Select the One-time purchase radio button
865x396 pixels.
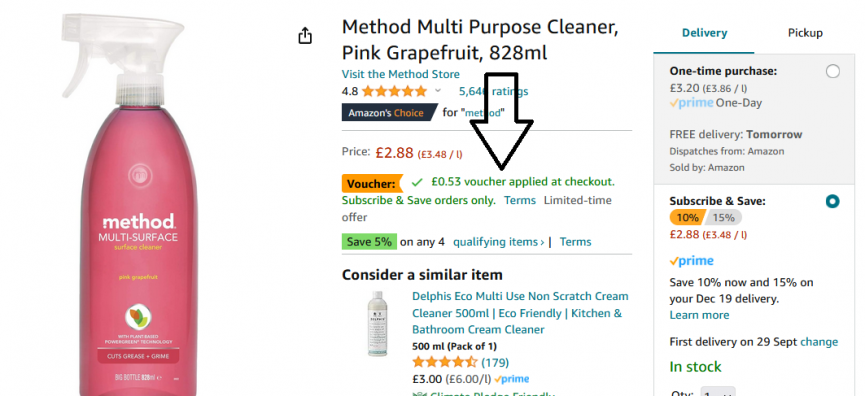[x=832, y=71]
